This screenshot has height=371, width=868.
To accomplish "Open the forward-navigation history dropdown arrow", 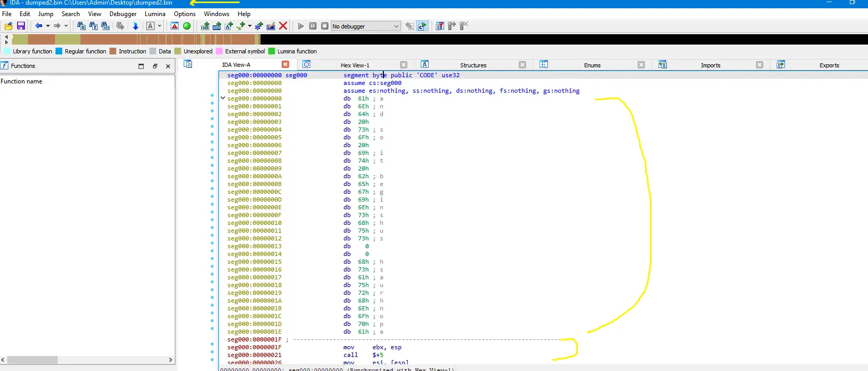I will coord(66,26).
